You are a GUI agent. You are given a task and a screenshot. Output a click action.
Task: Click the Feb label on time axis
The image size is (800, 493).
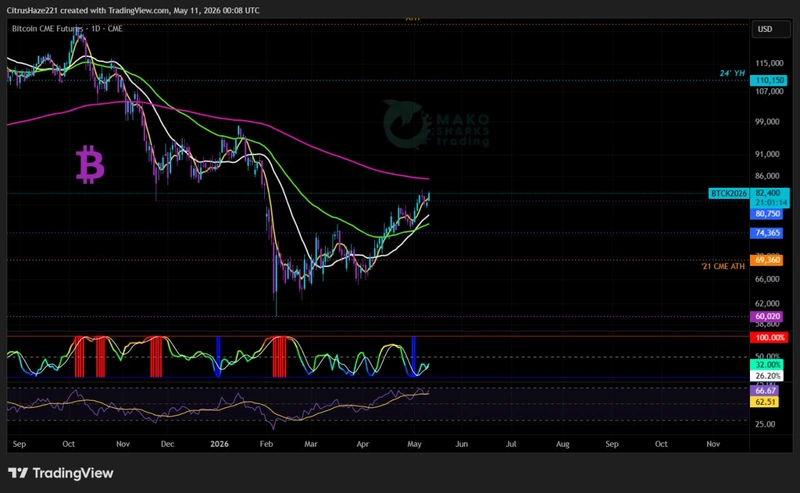pyautogui.click(x=266, y=444)
